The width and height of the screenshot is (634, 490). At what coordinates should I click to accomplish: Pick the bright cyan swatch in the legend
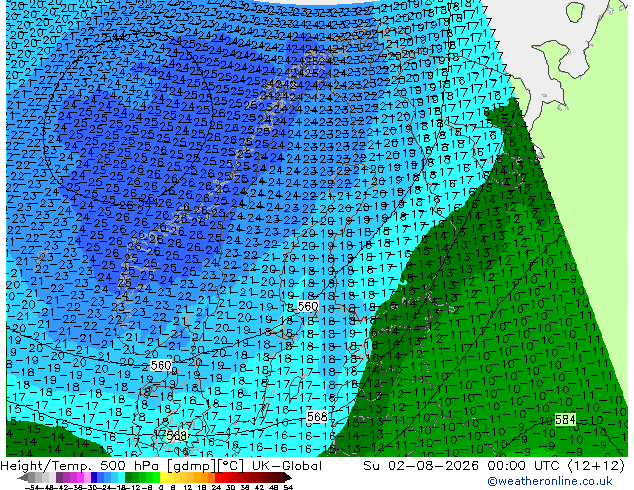[121, 478]
